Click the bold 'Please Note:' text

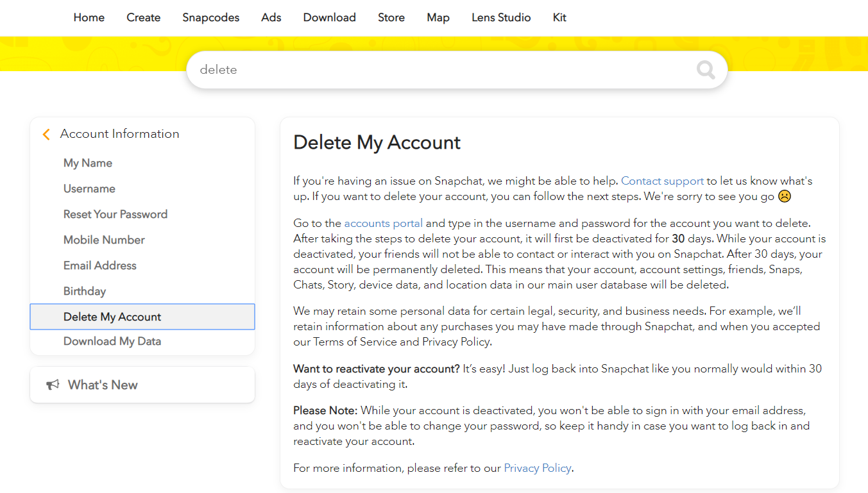click(325, 410)
